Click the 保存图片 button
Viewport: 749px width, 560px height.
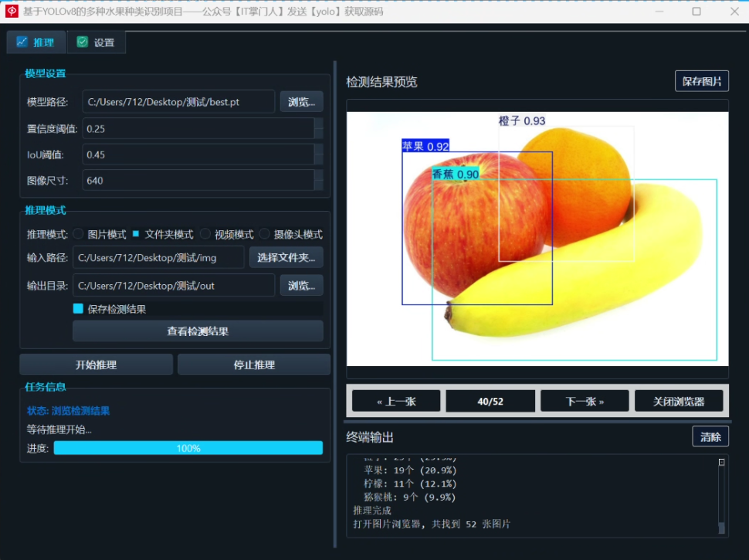click(702, 81)
